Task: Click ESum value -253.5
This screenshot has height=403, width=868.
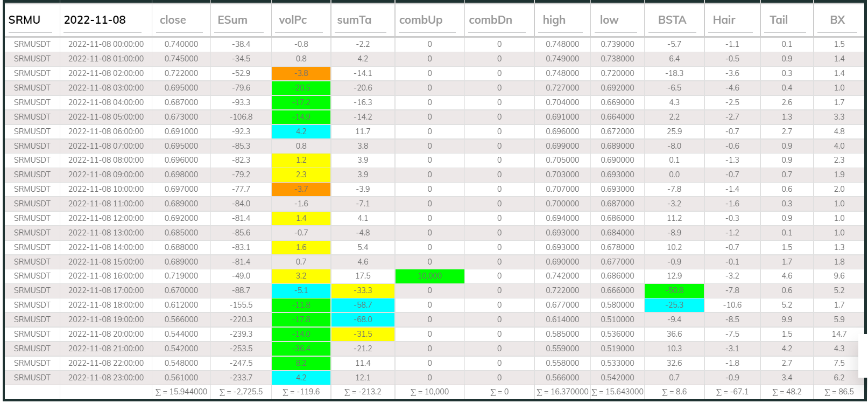Action: (241, 349)
